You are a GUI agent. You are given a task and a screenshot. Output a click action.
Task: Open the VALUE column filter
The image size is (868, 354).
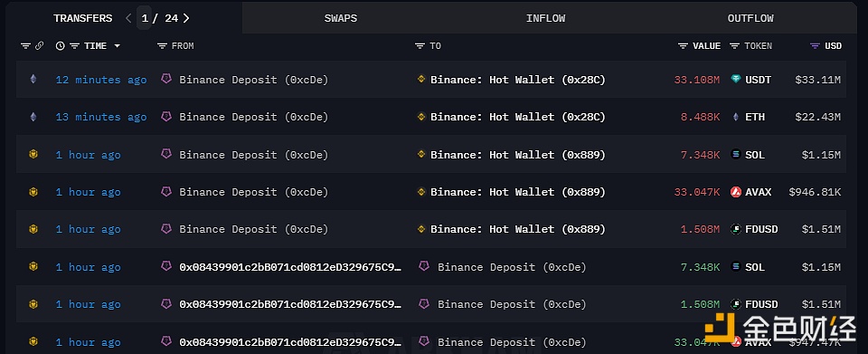(x=684, y=46)
